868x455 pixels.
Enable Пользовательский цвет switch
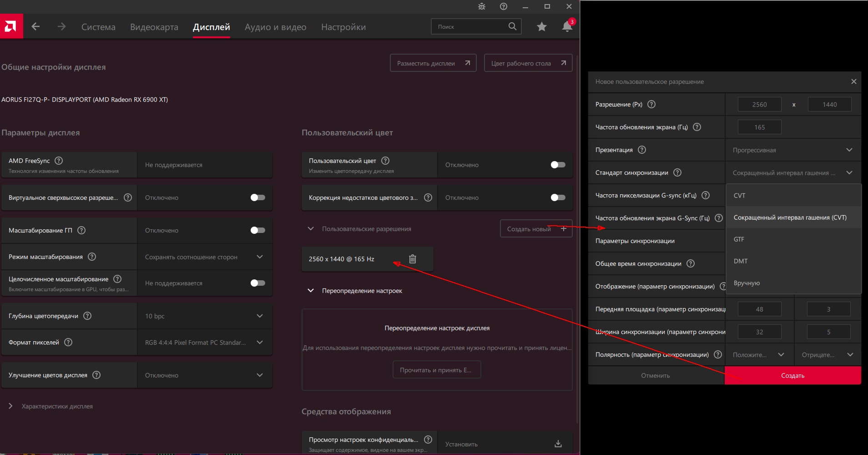click(558, 165)
